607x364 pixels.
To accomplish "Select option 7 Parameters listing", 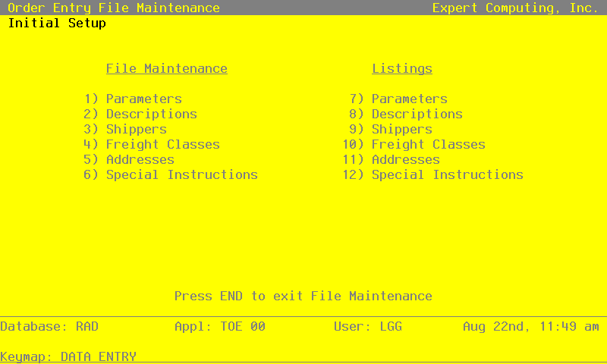I will [398, 99].
